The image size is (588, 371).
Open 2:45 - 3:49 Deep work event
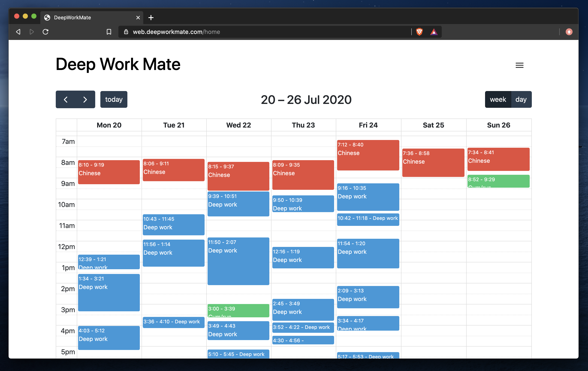(303, 310)
